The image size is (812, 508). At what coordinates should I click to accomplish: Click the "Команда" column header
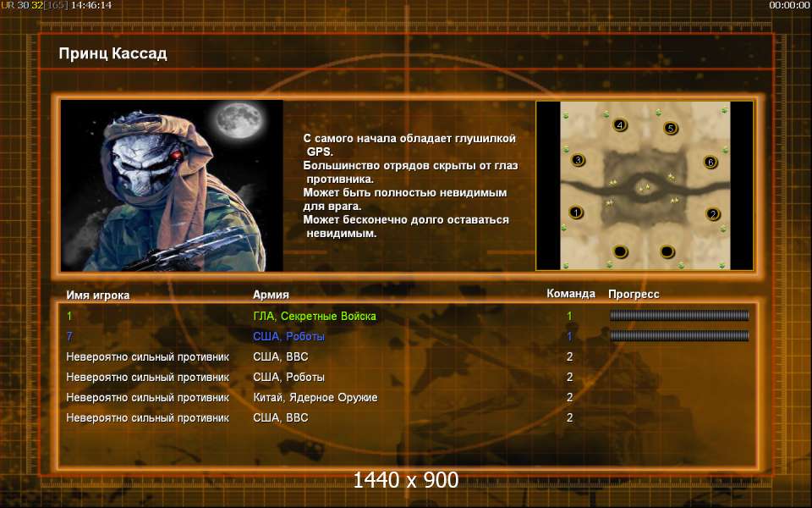pyautogui.click(x=571, y=294)
